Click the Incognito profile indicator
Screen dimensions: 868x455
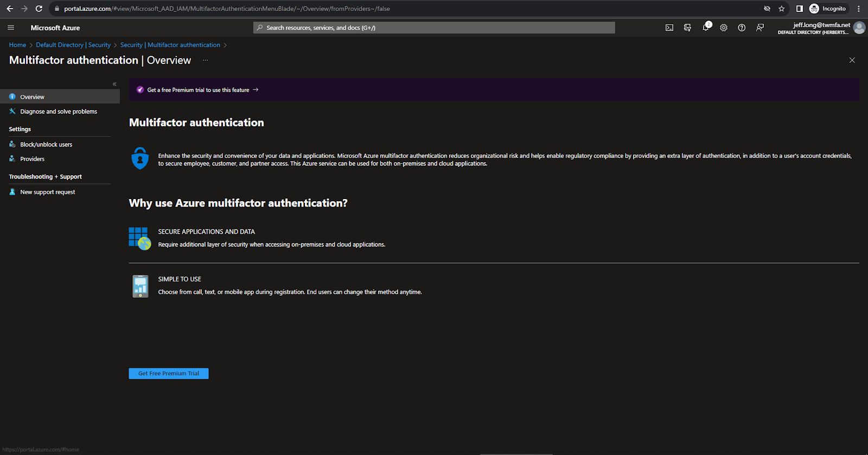click(828, 9)
